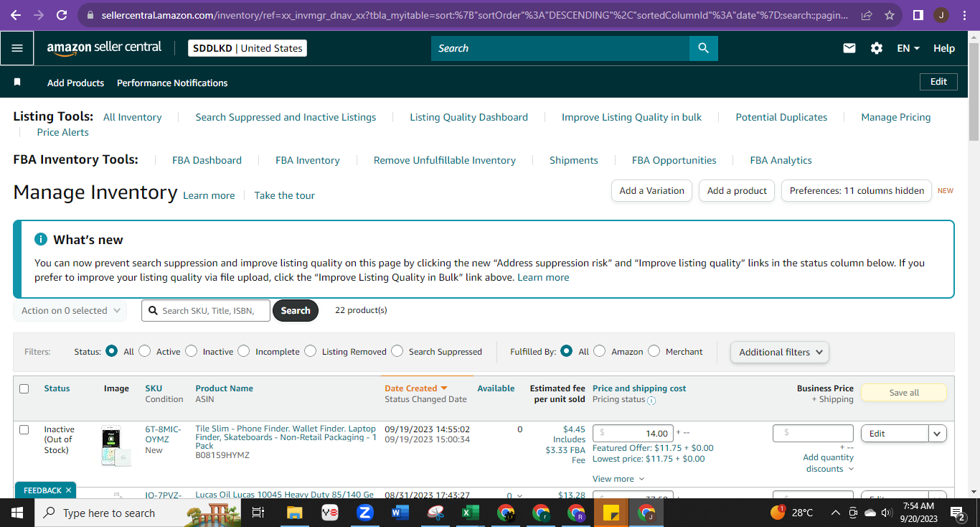Click the bookmark icon beside Add Products
The height and width of the screenshot is (527, 980).
(x=17, y=83)
